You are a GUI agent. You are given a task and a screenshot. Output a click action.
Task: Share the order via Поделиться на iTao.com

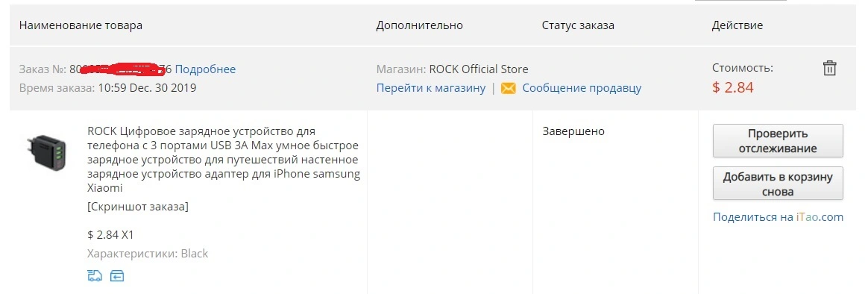[778, 217]
